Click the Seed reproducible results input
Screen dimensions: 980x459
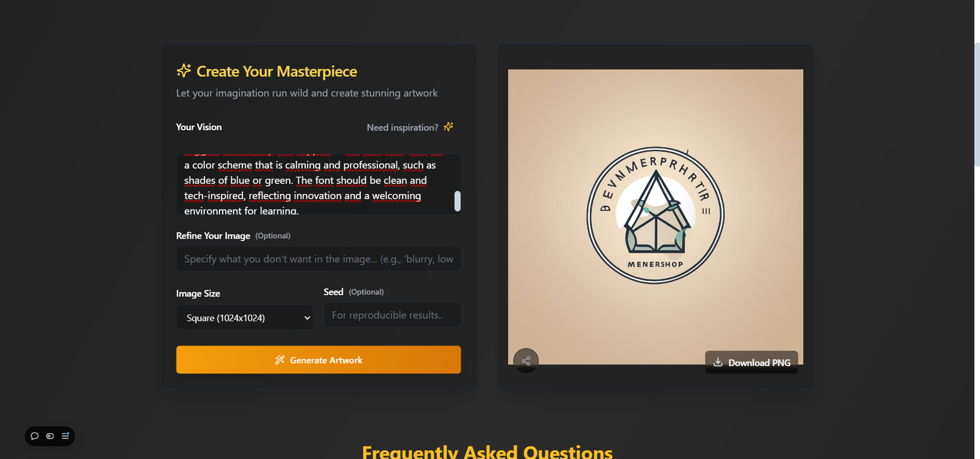click(x=392, y=315)
